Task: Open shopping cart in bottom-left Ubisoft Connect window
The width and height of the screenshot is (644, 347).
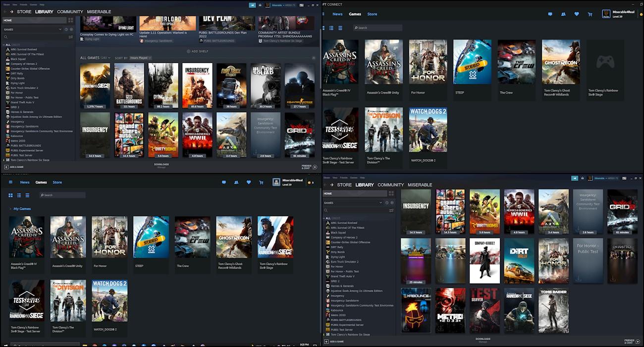Action: click(x=261, y=182)
